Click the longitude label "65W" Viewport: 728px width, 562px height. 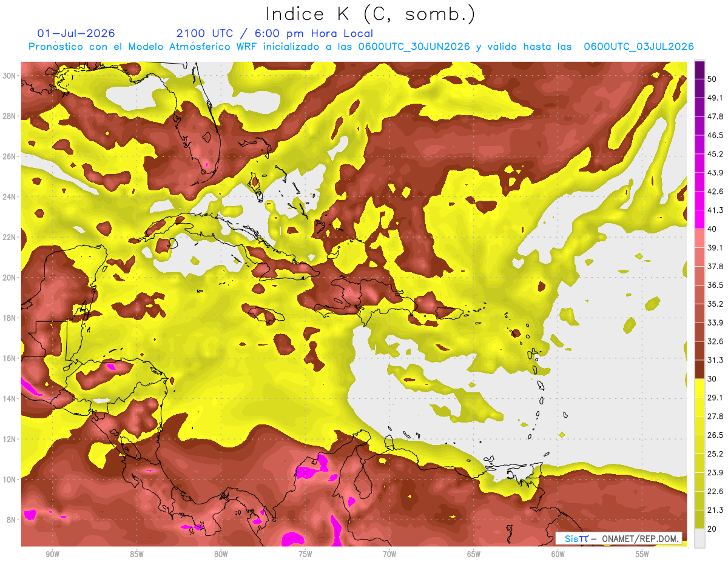pyautogui.click(x=474, y=554)
